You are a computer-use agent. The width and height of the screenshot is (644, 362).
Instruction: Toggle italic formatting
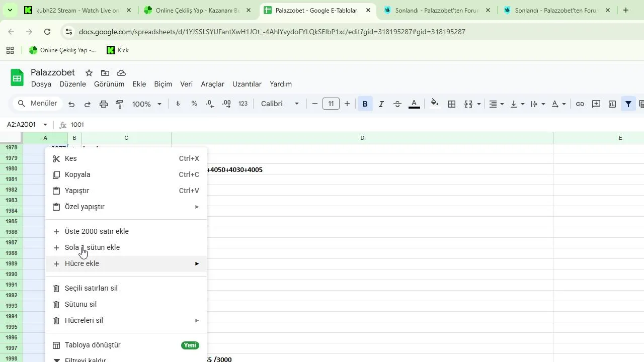tap(381, 104)
